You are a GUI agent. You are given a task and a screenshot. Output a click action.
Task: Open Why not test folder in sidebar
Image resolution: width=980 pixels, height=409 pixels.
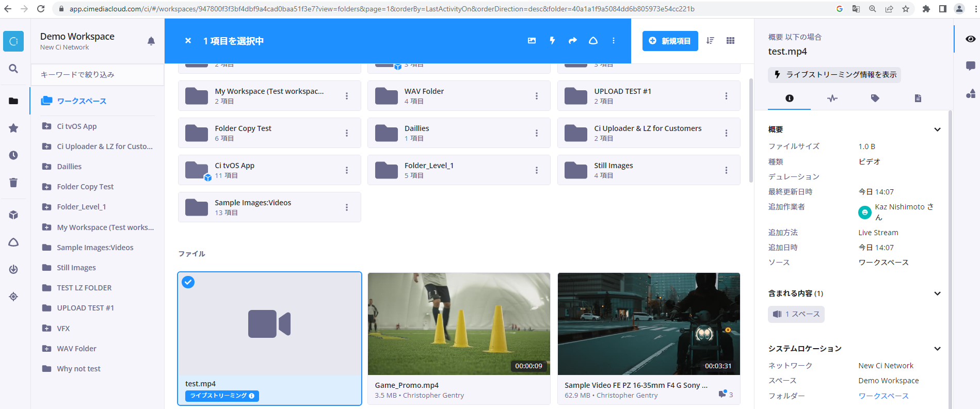pyautogui.click(x=78, y=369)
